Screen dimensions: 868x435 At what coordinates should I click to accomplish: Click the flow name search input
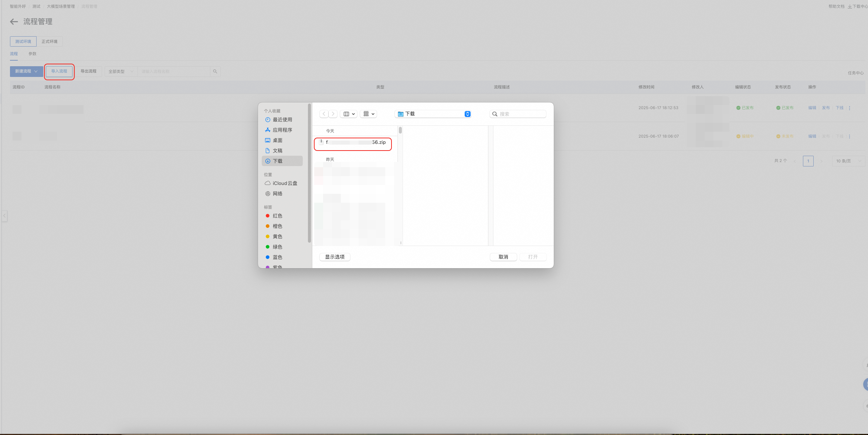(x=174, y=71)
